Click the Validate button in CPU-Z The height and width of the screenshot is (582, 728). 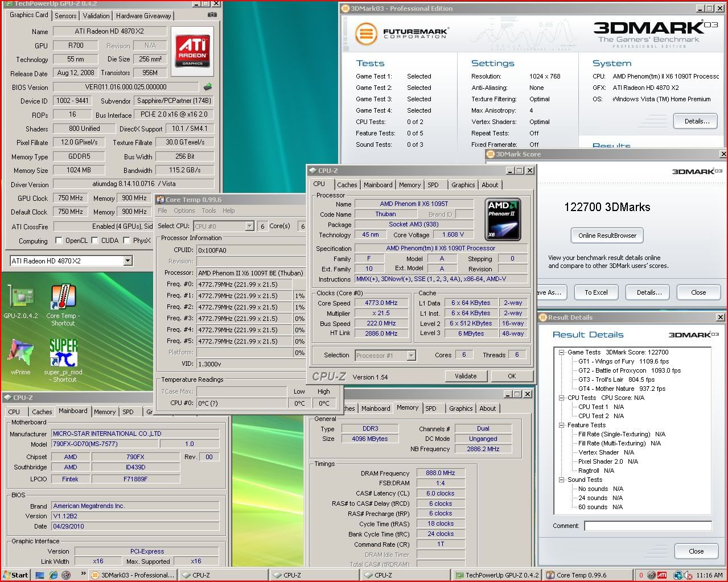pyautogui.click(x=466, y=376)
